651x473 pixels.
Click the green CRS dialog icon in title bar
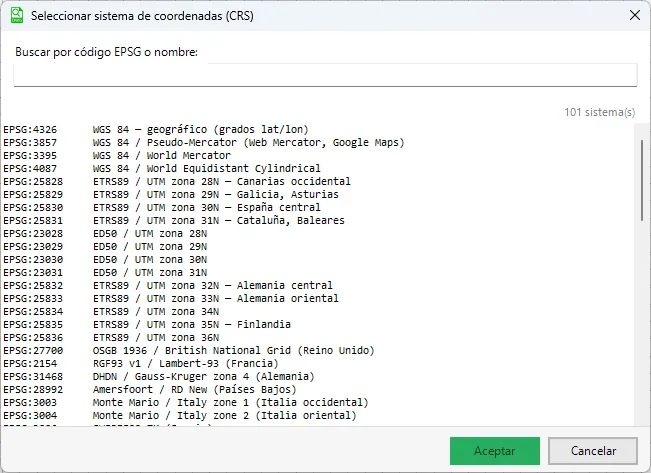17,15
